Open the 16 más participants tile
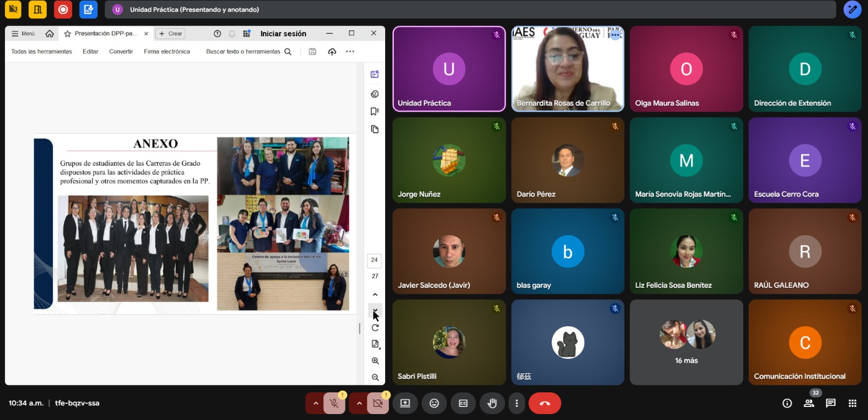The image size is (868, 420). 686,343
